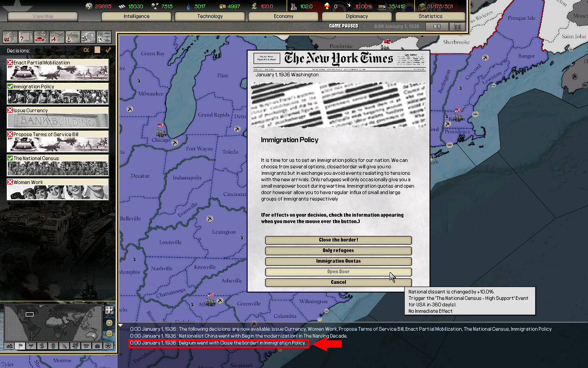Click the world minimap view
This screenshot has width=588, height=368.
coord(53,322)
